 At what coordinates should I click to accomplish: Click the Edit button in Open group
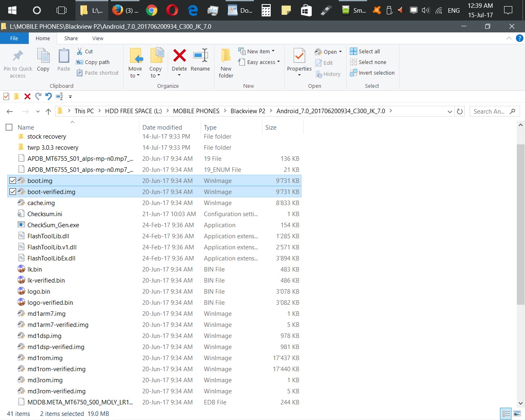coord(324,63)
